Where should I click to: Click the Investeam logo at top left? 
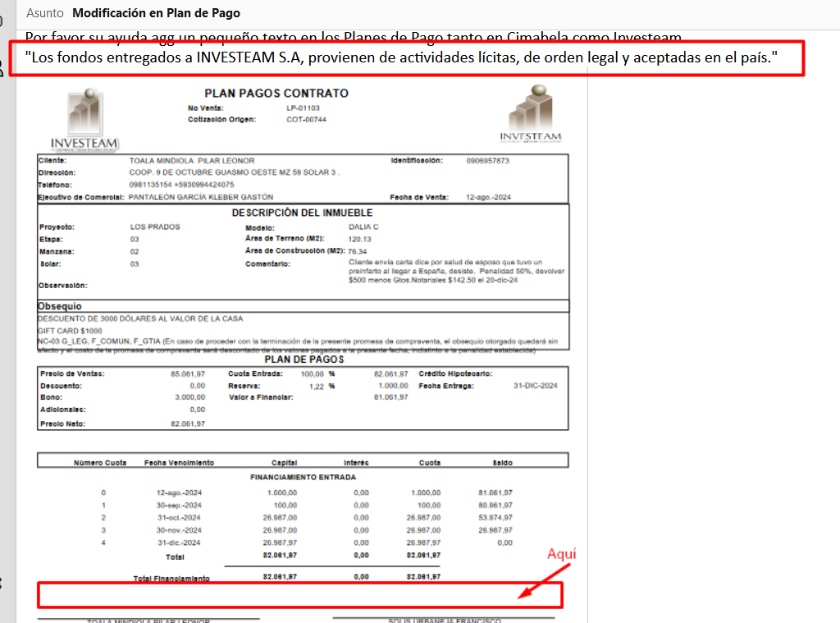click(84, 119)
